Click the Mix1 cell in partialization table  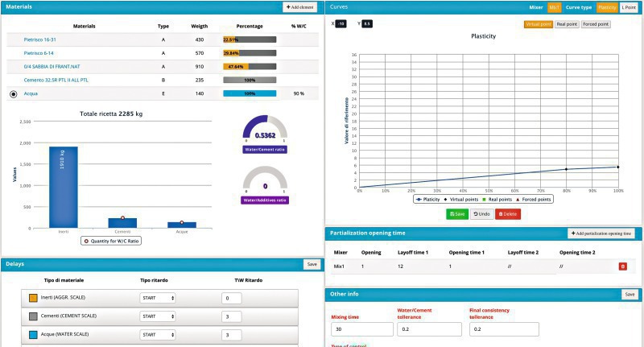(x=339, y=266)
